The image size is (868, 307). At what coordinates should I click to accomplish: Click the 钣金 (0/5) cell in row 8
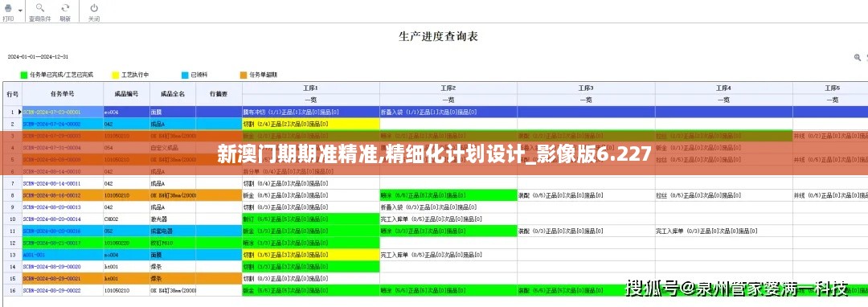pos(310,195)
